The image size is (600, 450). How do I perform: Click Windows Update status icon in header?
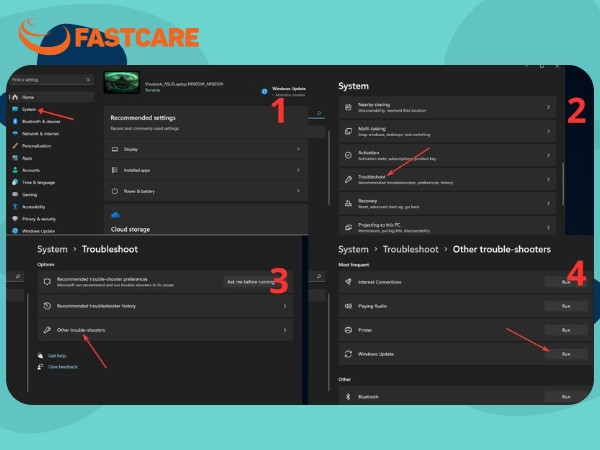coord(264,91)
